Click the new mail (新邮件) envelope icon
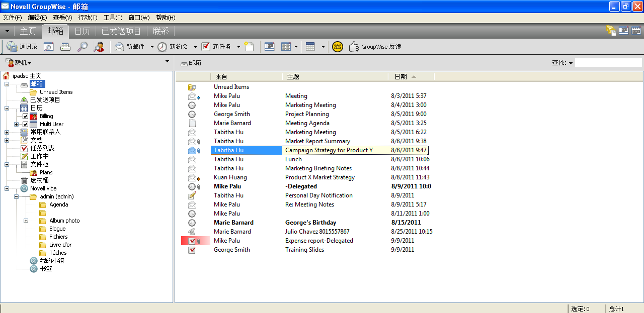644x313 pixels. pyautogui.click(x=119, y=47)
